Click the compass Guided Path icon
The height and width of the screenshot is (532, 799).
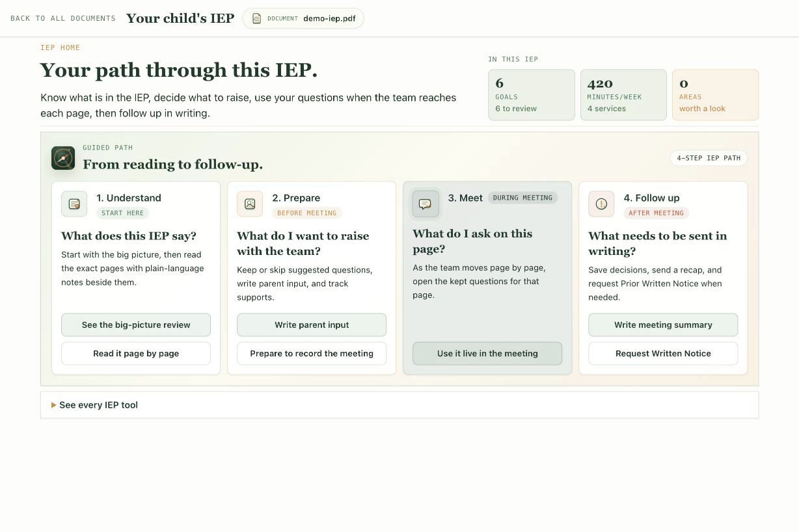(63, 158)
